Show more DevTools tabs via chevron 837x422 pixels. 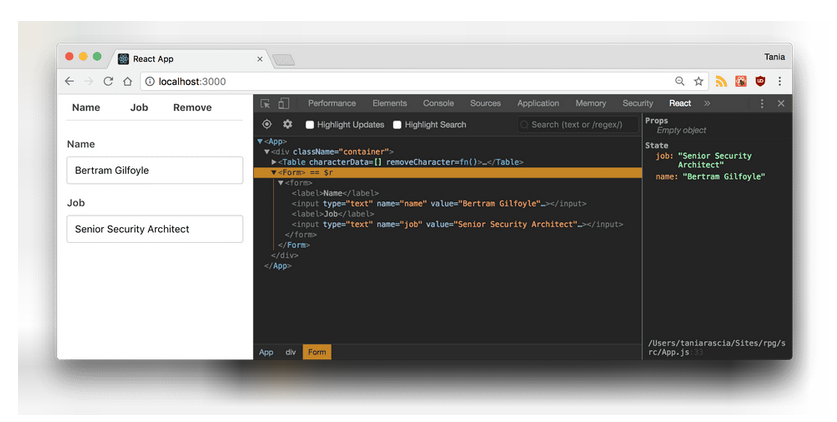(x=707, y=103)
